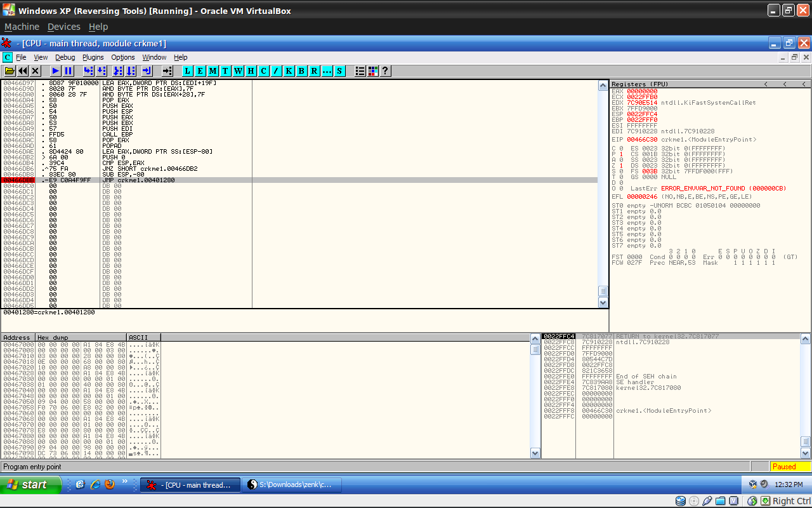Image resolution: width=812 pixels, height=508 pixels.
Task: Open VirtualBox Machine menu
Action: pyautogui.click(x=22, y=27)
